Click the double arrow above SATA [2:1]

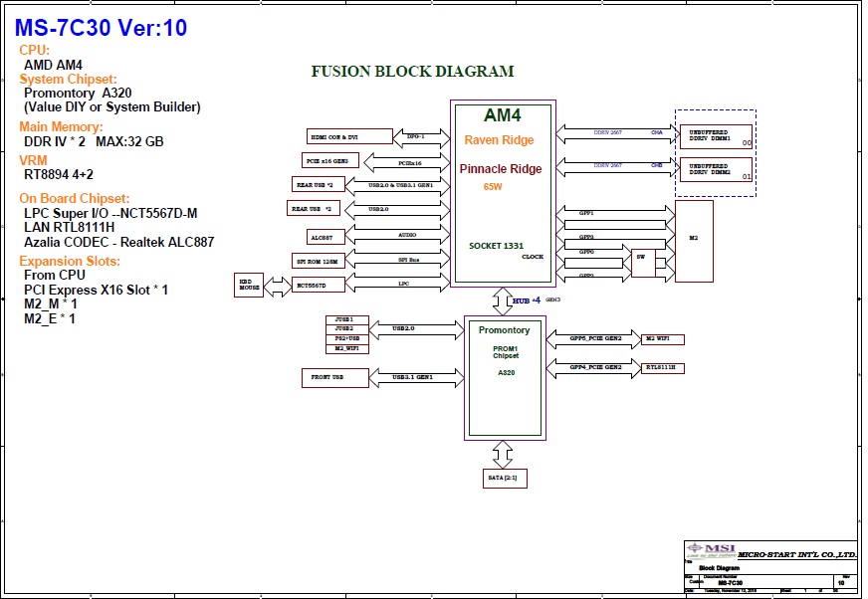(502, 453)
